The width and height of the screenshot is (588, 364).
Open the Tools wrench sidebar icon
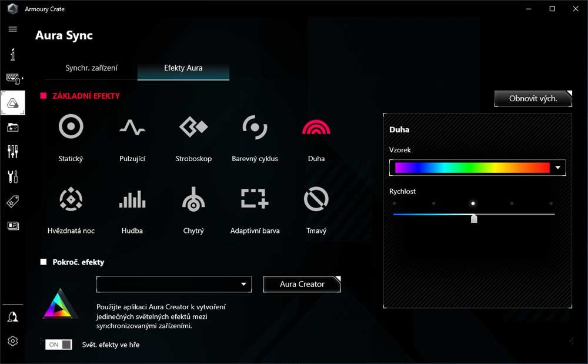click(x=13, y=176)
